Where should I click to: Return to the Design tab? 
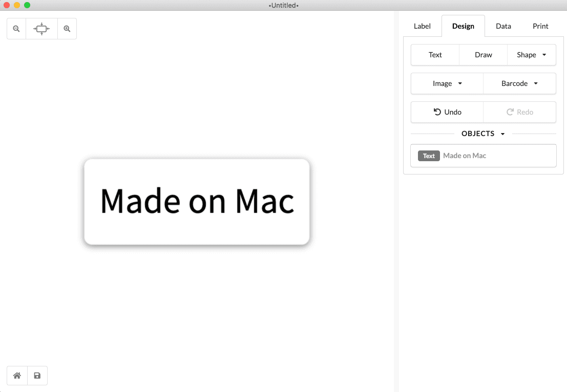463,26
